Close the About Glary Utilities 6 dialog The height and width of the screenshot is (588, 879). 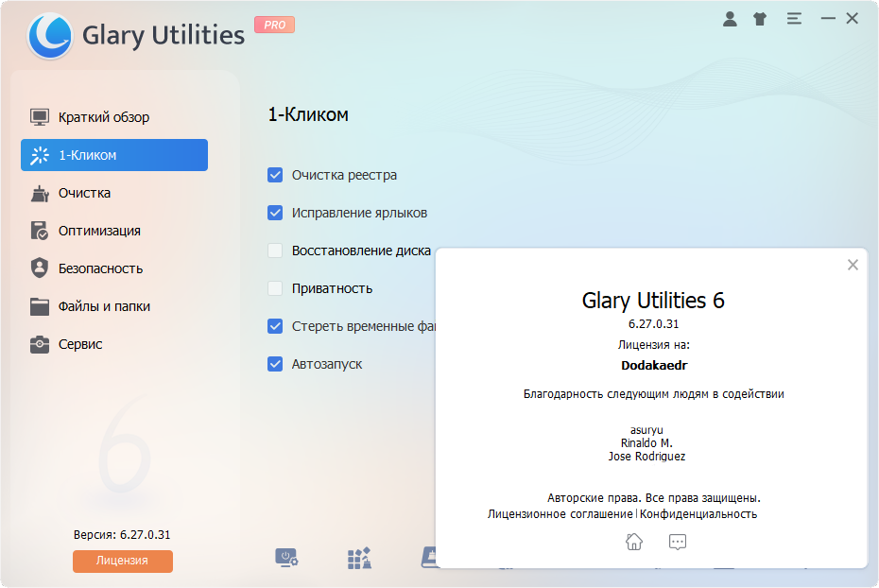[x=853, y=265]
